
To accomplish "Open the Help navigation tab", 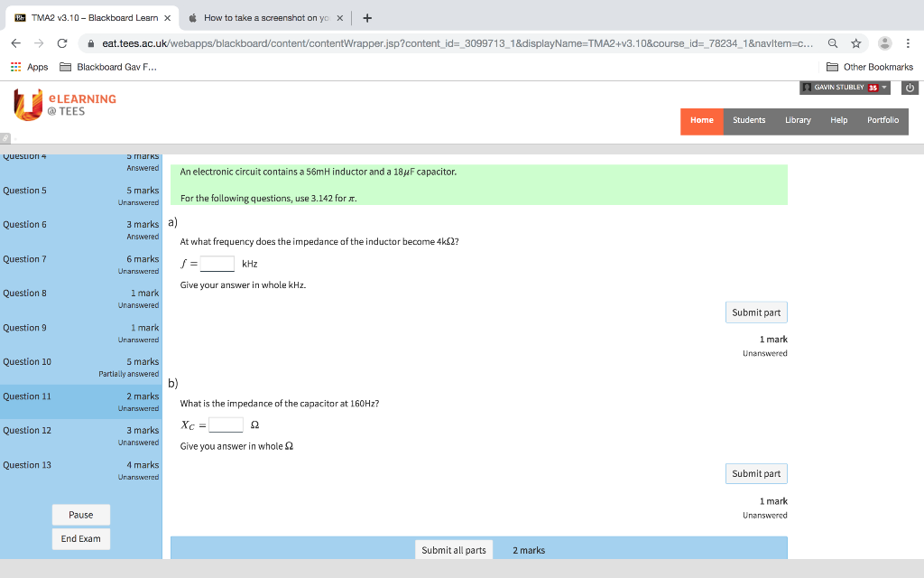I will click(838, 120).
